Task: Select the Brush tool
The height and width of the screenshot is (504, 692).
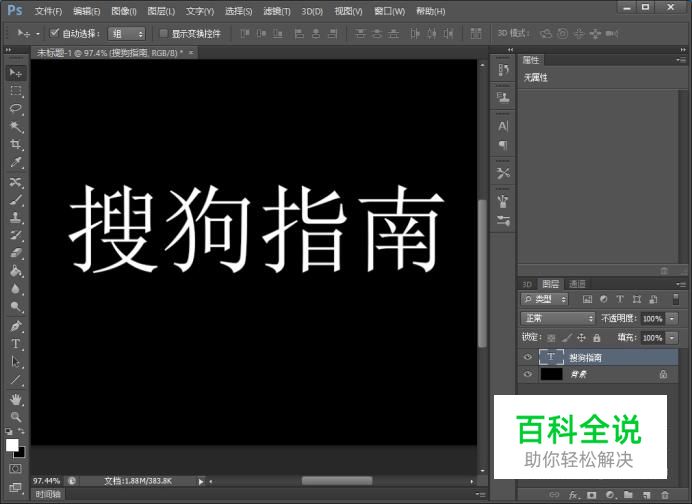Action: (x=16, y=199)
